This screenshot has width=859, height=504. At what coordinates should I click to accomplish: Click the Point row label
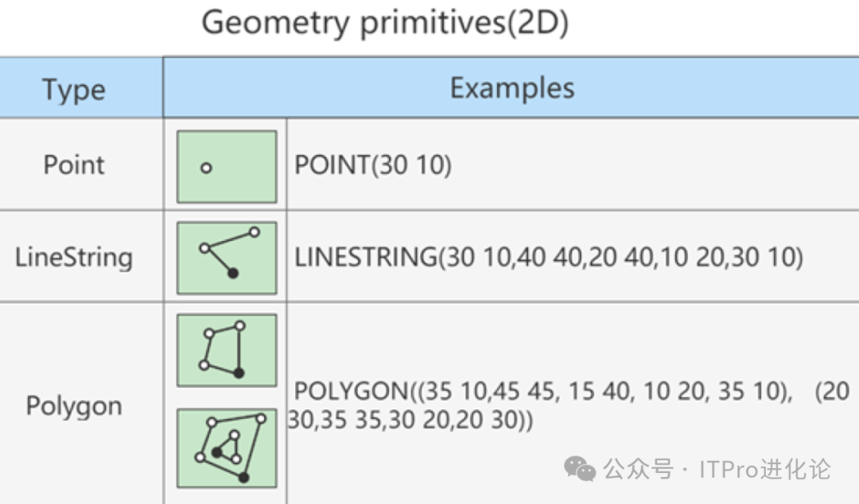74,165
